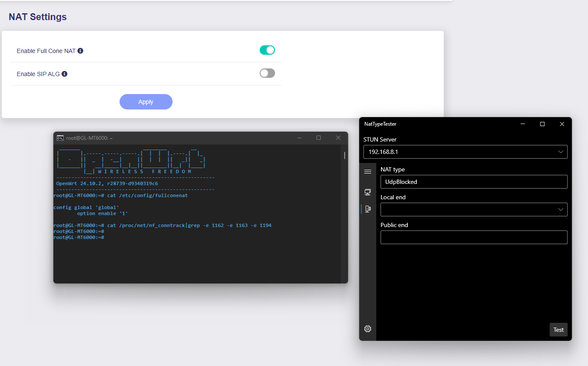Screen dimensions: 588x366
Task: Click the Public end text field
Action: [x=474, y=237]
